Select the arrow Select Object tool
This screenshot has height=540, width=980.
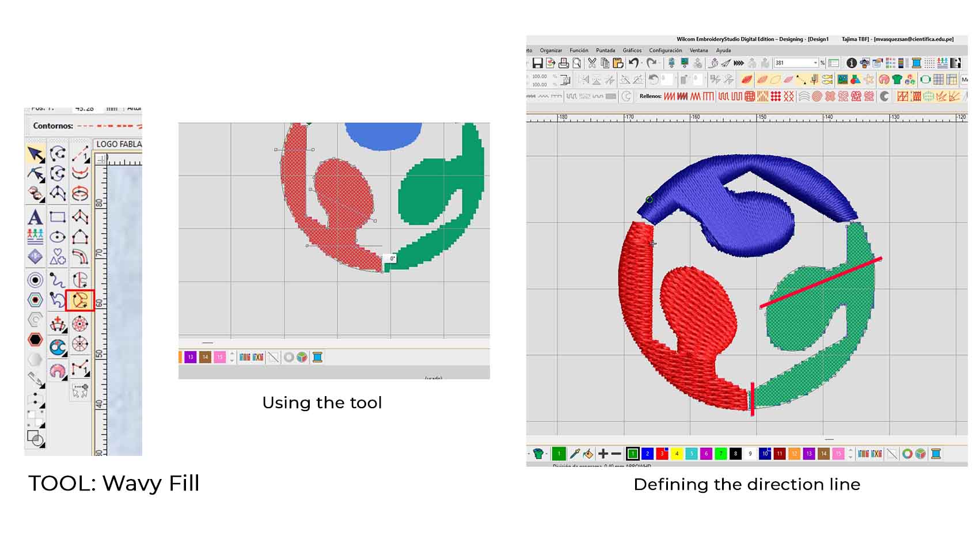pyautogui.click(x=36, y=154)
